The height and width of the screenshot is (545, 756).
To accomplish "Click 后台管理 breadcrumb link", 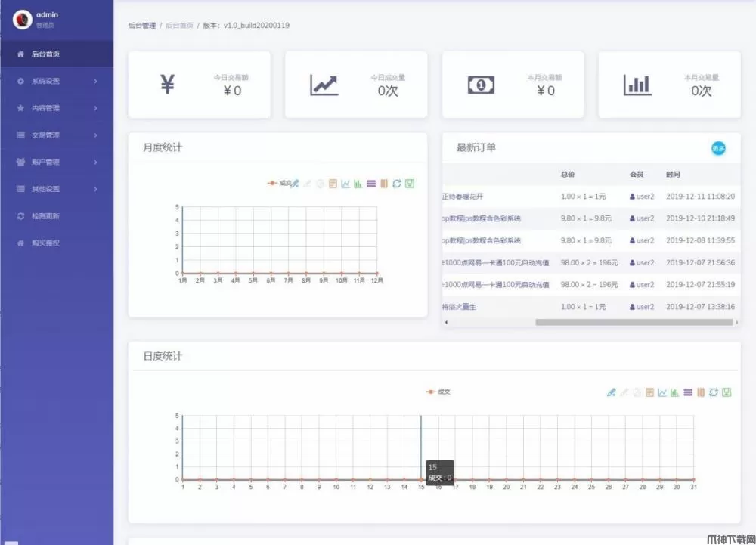I will click(x=142, y=26).
